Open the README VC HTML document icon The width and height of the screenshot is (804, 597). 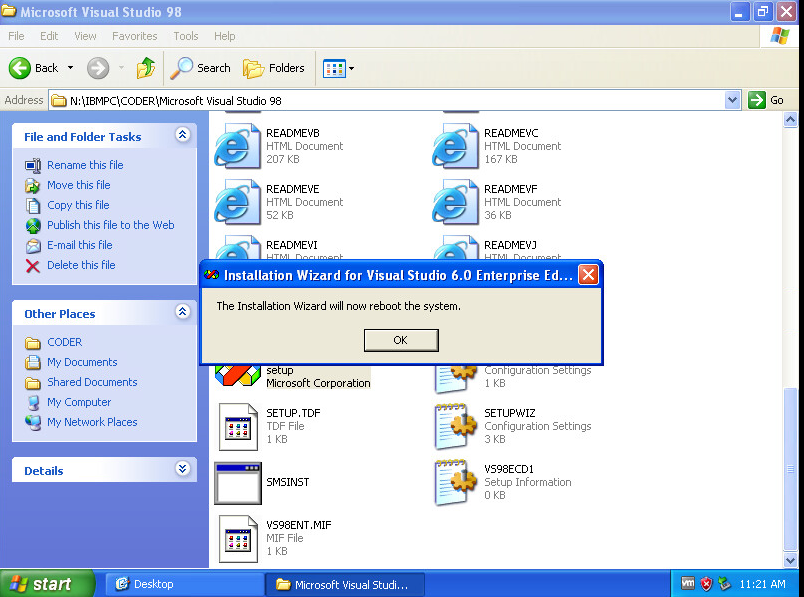(x=455, y=147)
